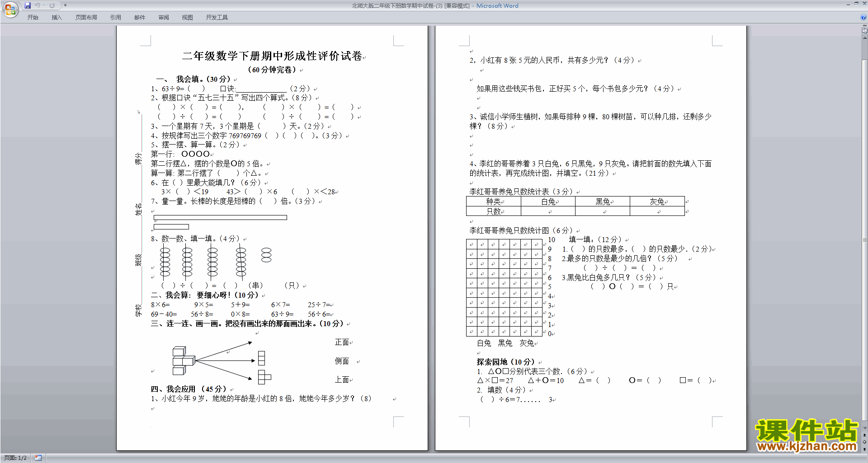This screenshot has height=463, width=868.
Task: Click the Previous Page browse arrow
Action: point(865,435)
